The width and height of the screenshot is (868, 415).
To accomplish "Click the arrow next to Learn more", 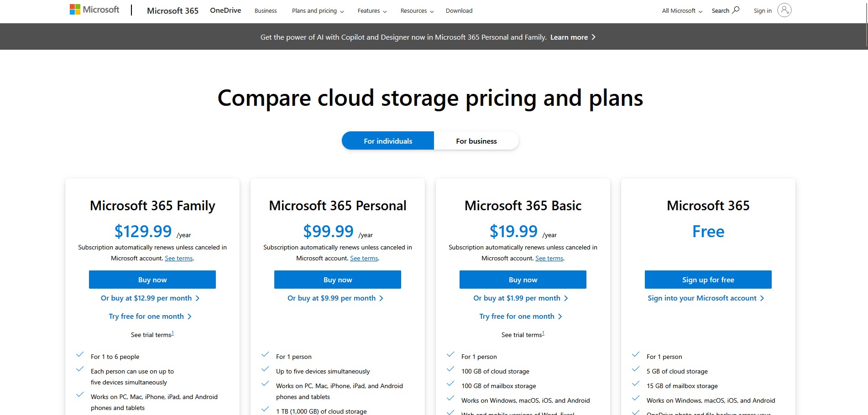I will pos(593,37).
